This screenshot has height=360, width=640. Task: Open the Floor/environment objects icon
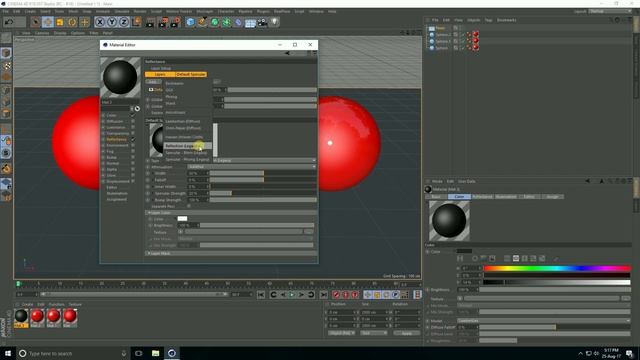tap(250, 22)
